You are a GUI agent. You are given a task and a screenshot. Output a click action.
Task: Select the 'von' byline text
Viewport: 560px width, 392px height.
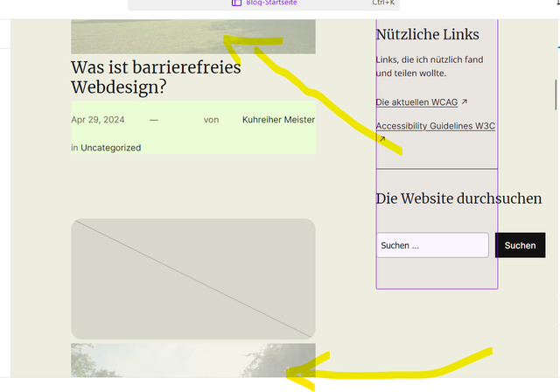tap(211, 120)
